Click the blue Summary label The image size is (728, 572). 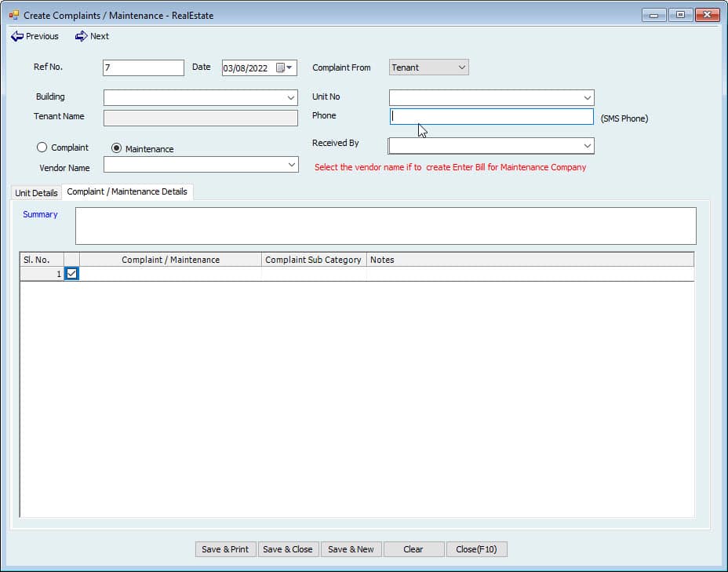click(40, 214)
